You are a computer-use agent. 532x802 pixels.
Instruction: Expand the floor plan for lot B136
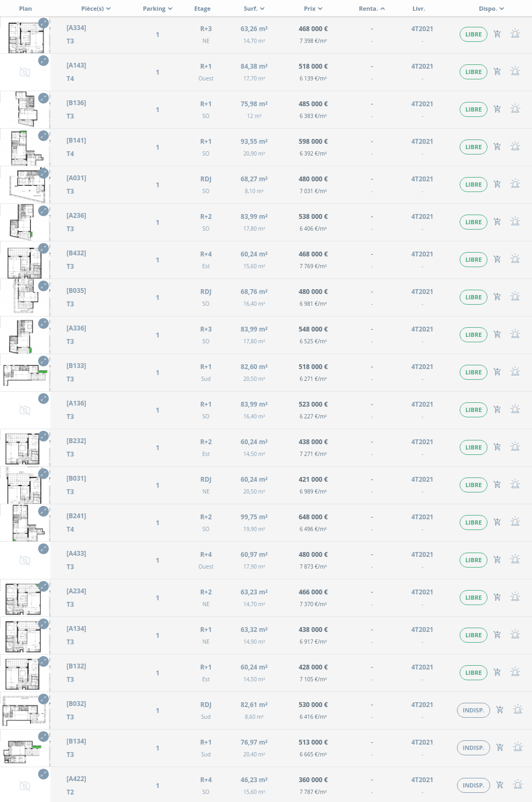[43, 98]
